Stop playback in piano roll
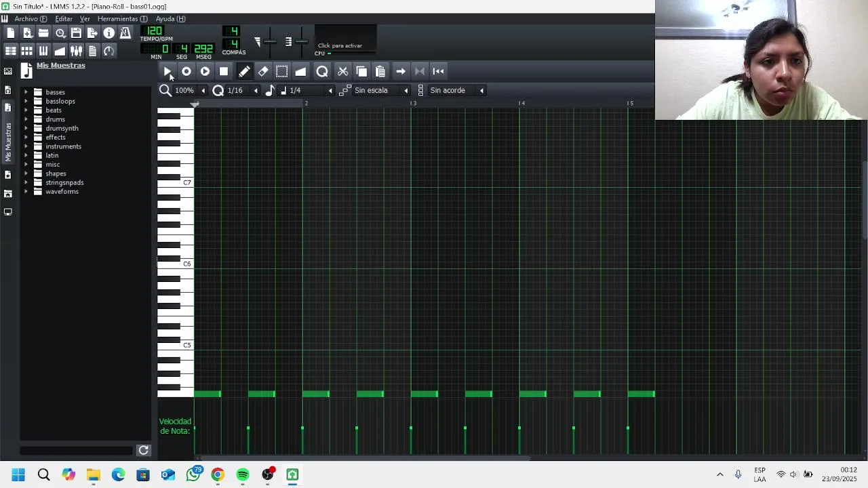The height and width of the screenshot is (488, 868). (x=224, y=71)
